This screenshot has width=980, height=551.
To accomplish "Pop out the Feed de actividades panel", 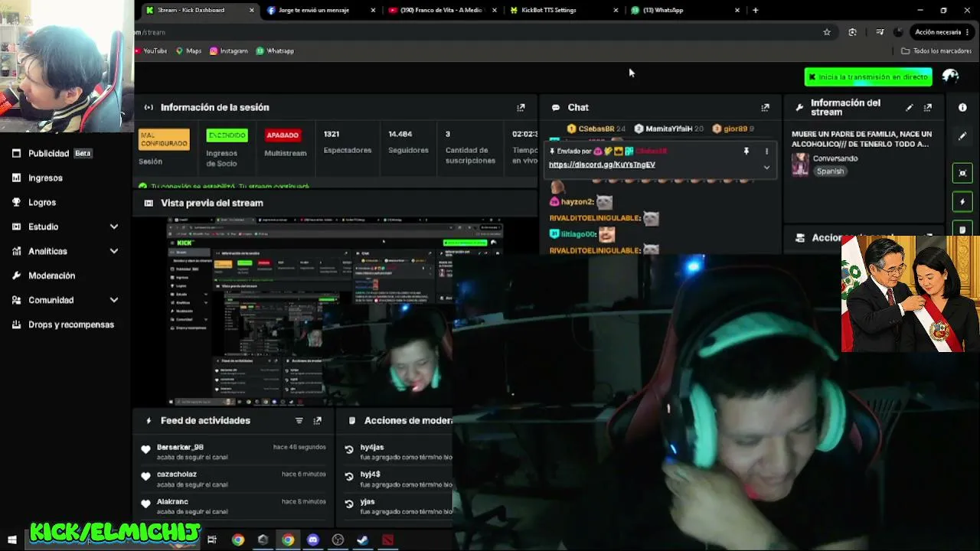I will [x=318, y=420].
